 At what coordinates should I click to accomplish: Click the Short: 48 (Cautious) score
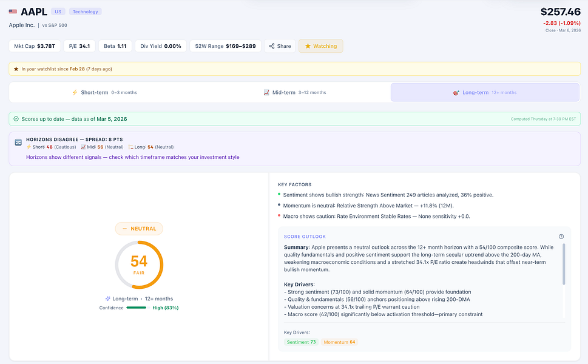(51, 147)
